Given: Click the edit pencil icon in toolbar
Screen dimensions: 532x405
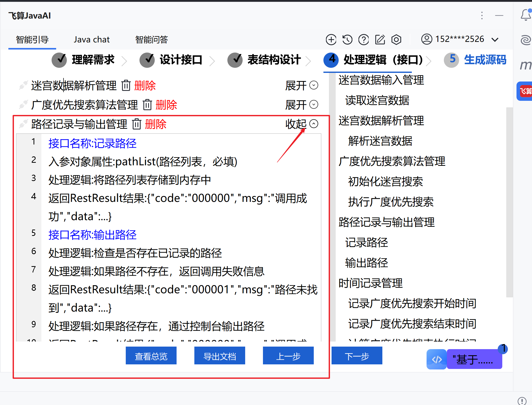Looking at the screenshot, I should click(380, 40).
